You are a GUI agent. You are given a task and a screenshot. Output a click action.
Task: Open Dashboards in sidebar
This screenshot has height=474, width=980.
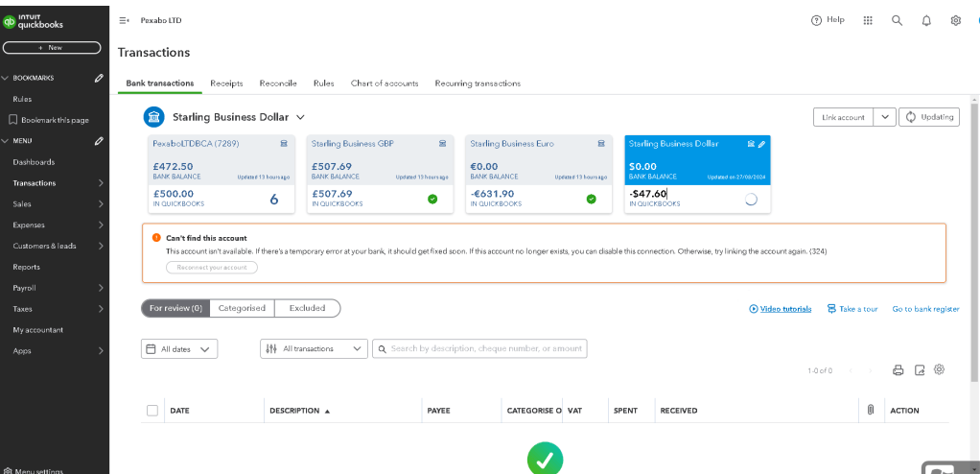[34, 162]
